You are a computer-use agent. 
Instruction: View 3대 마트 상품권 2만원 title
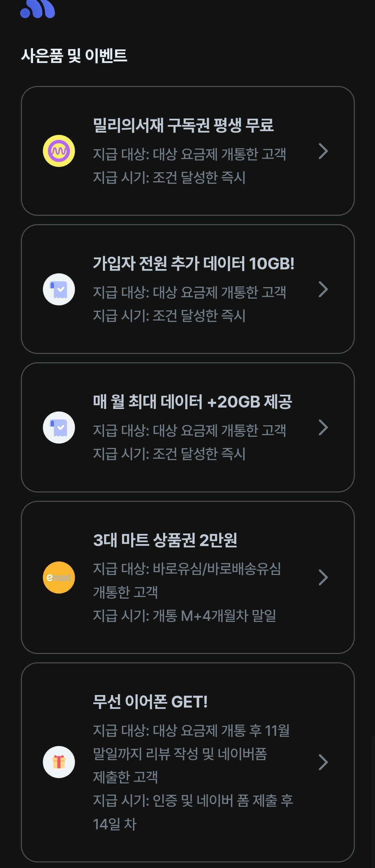165,540
